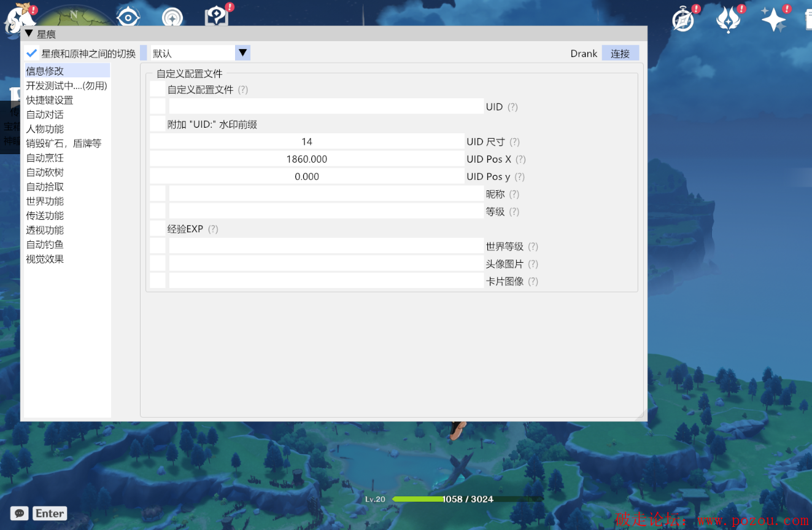The image size is (812, 530).
Task: Open 自动钓鱼 in the sidebar
Action: [x=68, y=244]
